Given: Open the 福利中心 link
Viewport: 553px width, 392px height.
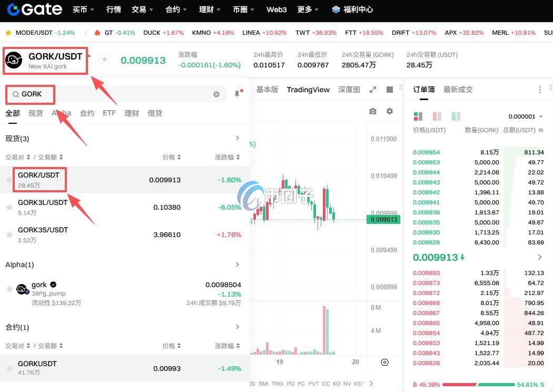Looking at the screenshot, I should [x=353, y=9].
